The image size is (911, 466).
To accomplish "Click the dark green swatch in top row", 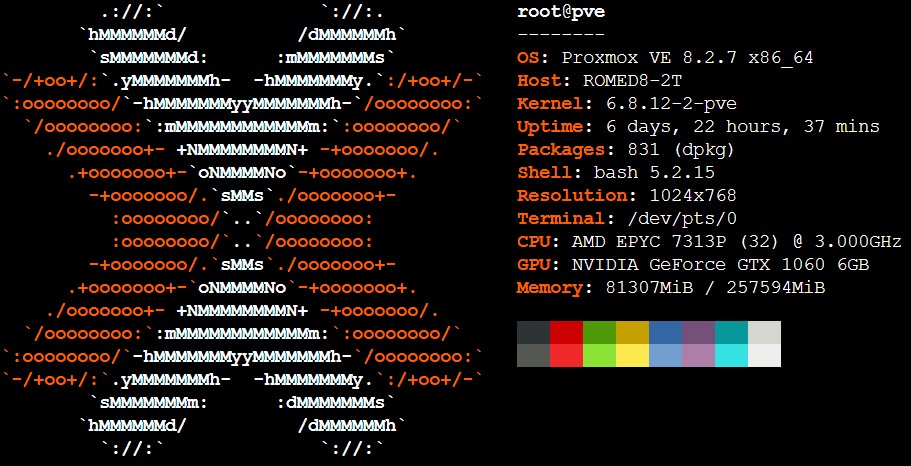I will pos(599,332).
